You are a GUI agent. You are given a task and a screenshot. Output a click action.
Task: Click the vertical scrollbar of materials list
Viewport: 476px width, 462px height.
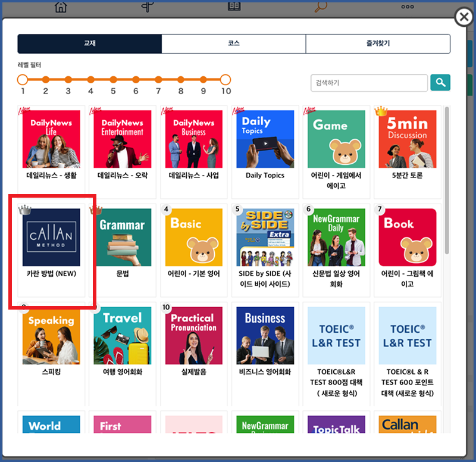[447, 179]
